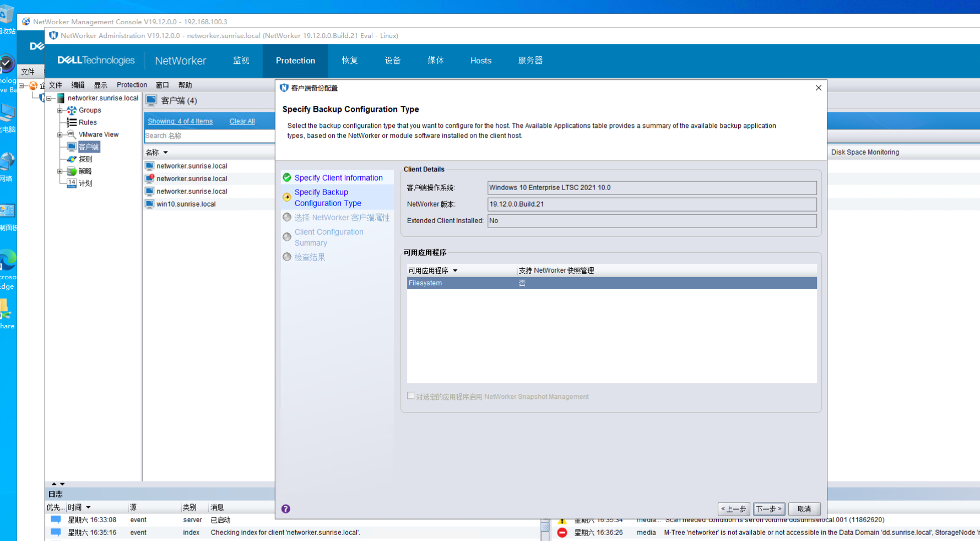Click Extended Client Installed value field
The height and width of the screenshot is (541, 980).
652,220
